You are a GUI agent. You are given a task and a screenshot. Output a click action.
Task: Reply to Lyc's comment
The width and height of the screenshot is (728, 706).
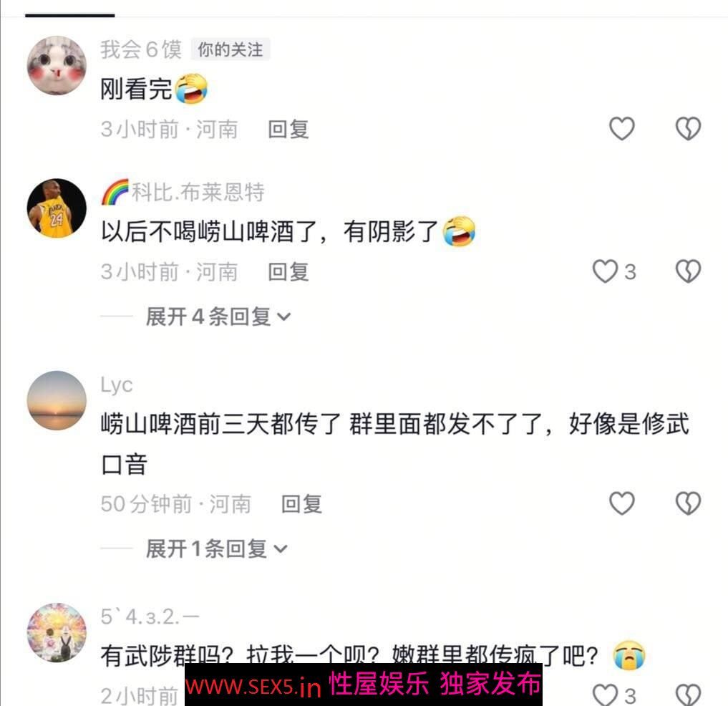[x=302, y=504]
